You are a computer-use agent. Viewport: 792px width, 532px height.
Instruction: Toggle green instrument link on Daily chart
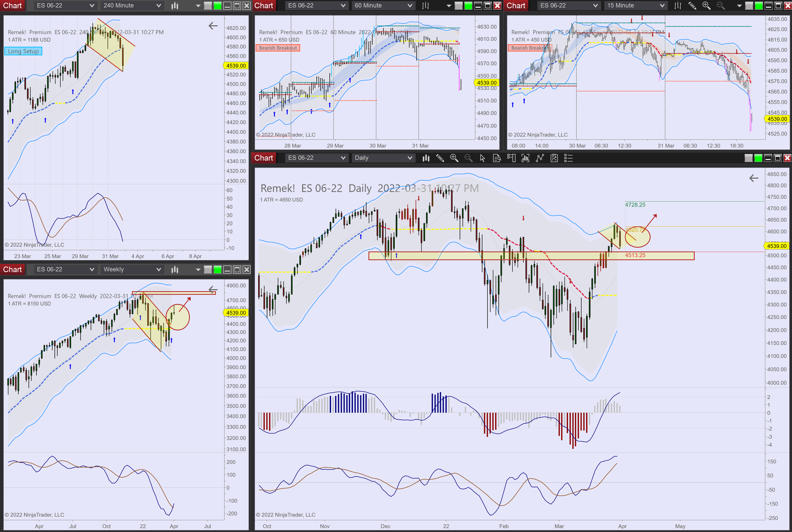point(758,158)
